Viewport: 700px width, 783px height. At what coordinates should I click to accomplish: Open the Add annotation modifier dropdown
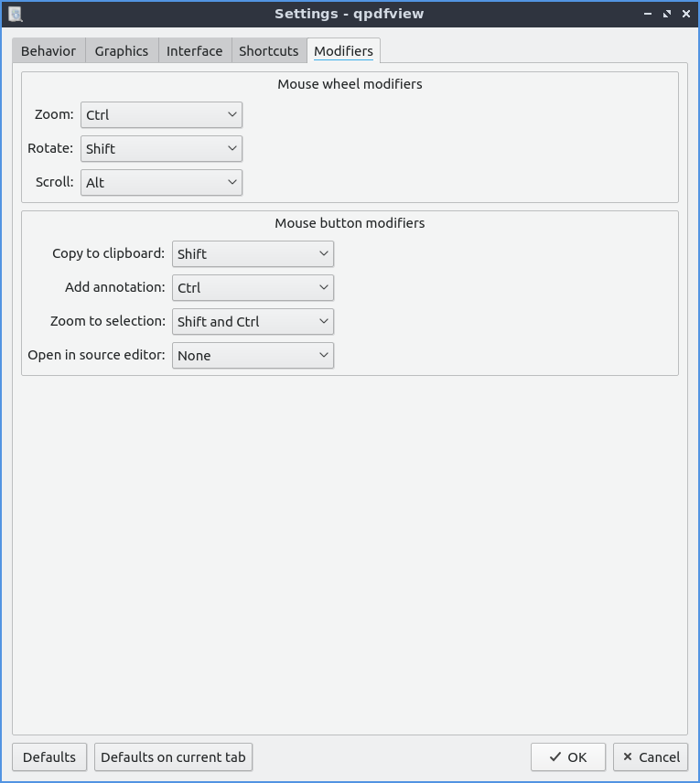[253, 288]
